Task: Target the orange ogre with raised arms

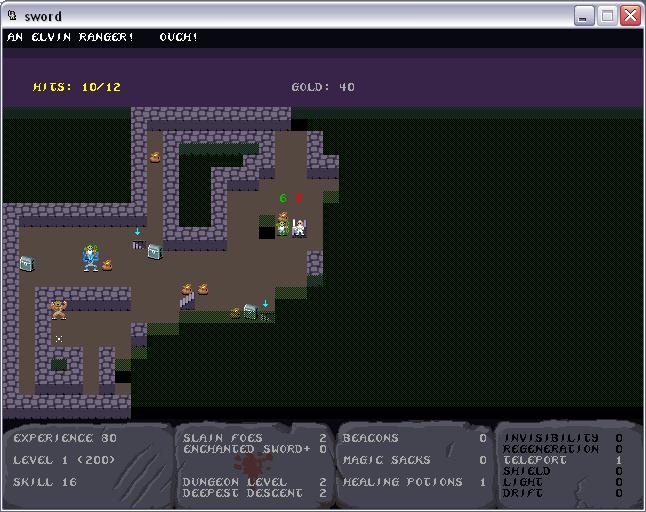Action: tap(58, 310)
